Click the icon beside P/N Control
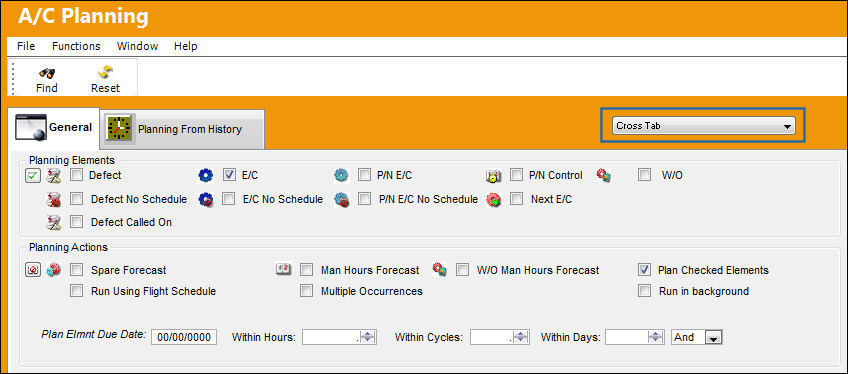Screen dimensions: 848x374 tap(493, 175)
